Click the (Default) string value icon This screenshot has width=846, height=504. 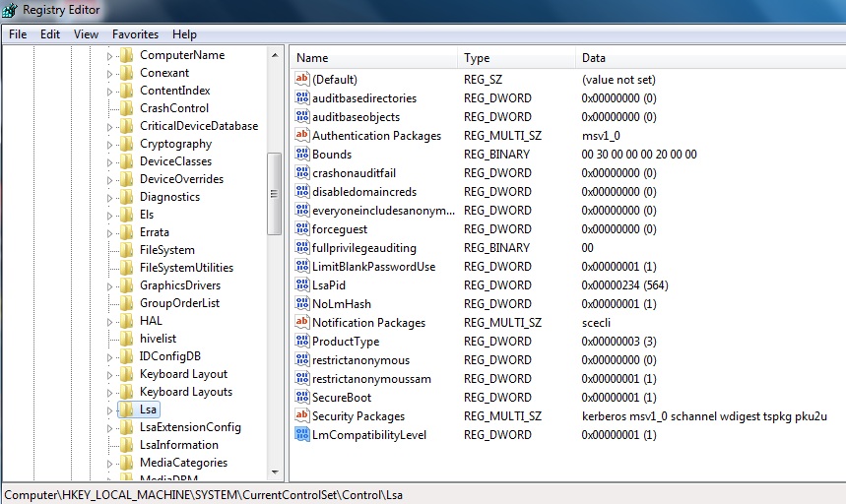pos(302,79)
